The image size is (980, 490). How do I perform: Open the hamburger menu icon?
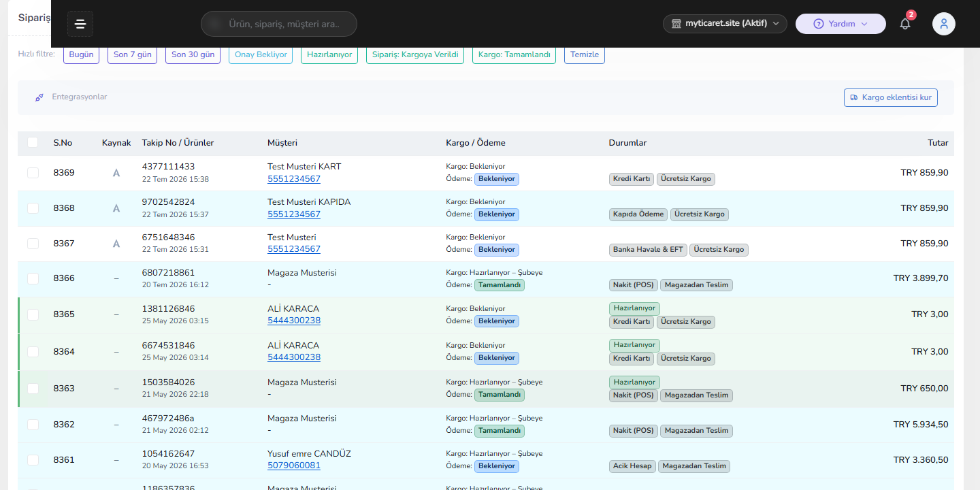point(80,24)
